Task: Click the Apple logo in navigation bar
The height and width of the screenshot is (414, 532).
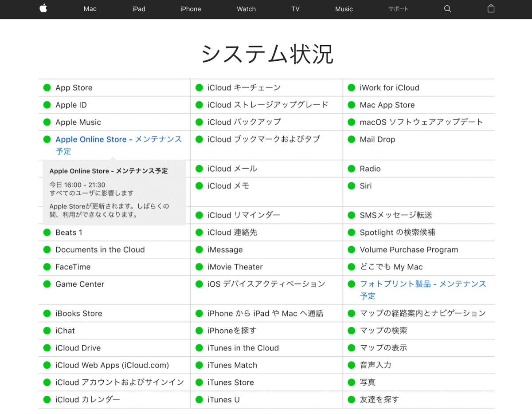Action: 43,9
